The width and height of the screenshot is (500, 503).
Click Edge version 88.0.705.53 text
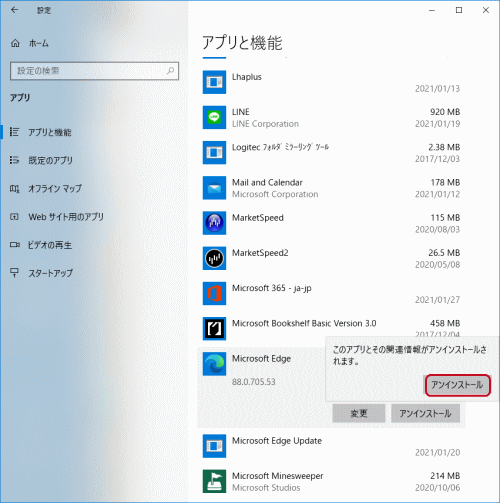pos(254,382)
